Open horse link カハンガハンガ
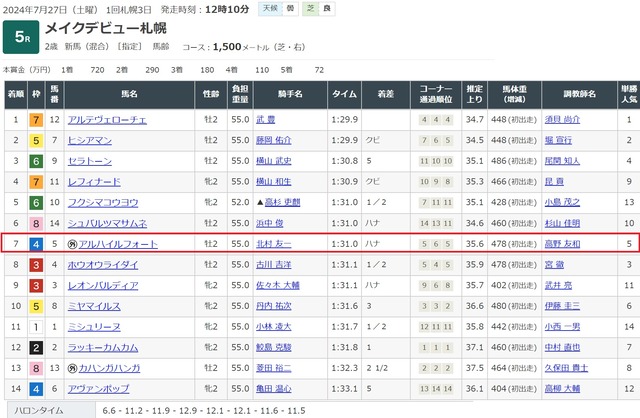This screenshot has width=640, height=418. pyautogui.click(x=109, y=368)
